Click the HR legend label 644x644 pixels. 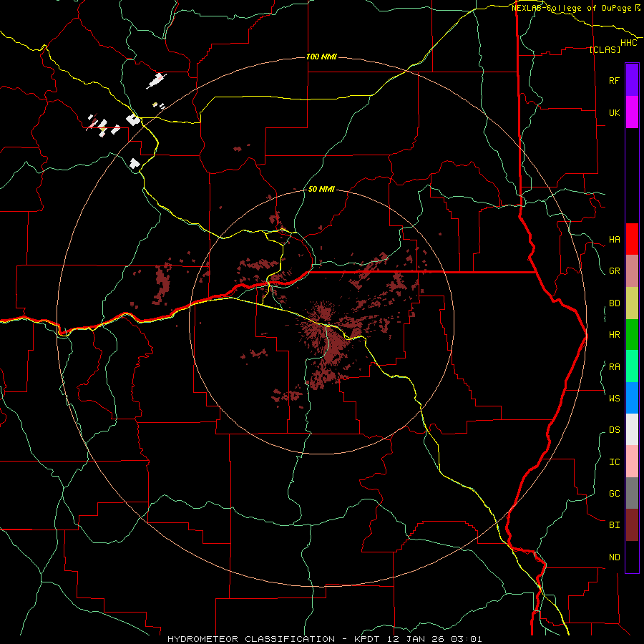(x=614, y=335)
